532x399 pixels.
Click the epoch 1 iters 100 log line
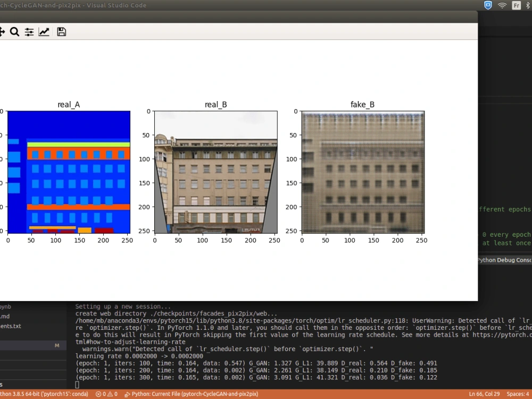pos(256,363)
